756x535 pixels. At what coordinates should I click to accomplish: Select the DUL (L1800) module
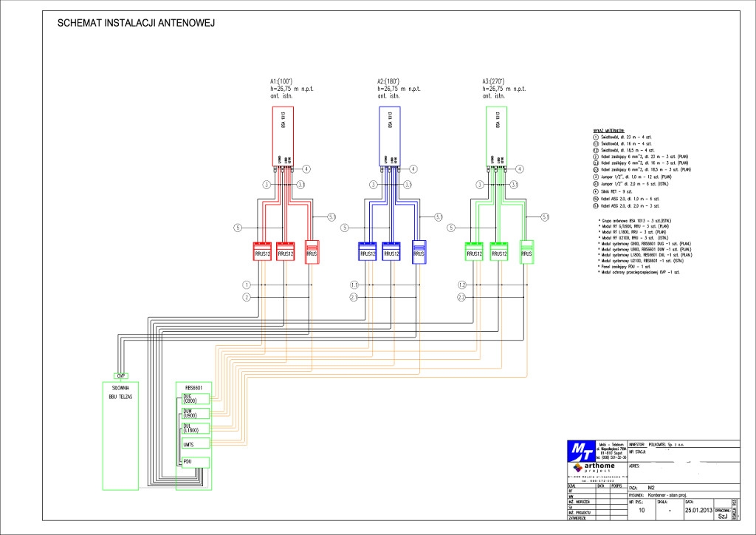(196, 429)
